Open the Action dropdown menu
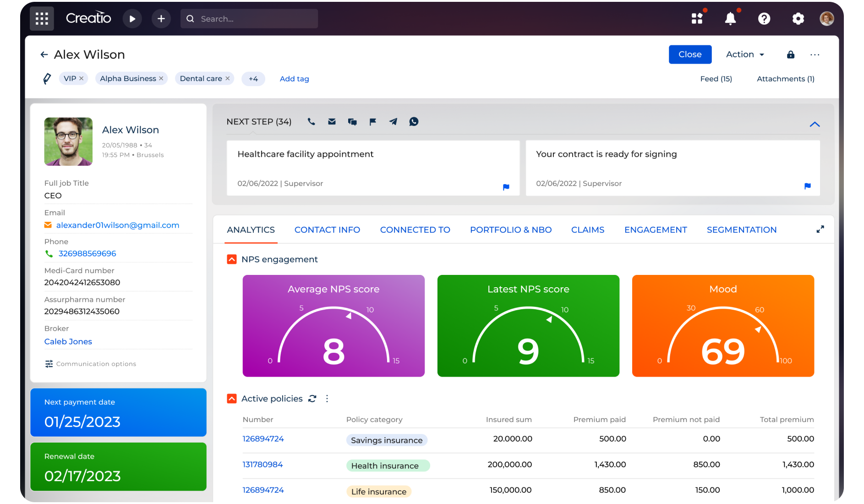Screen dimensions: 864x504 pyautogui.click(x=745, y=55)
